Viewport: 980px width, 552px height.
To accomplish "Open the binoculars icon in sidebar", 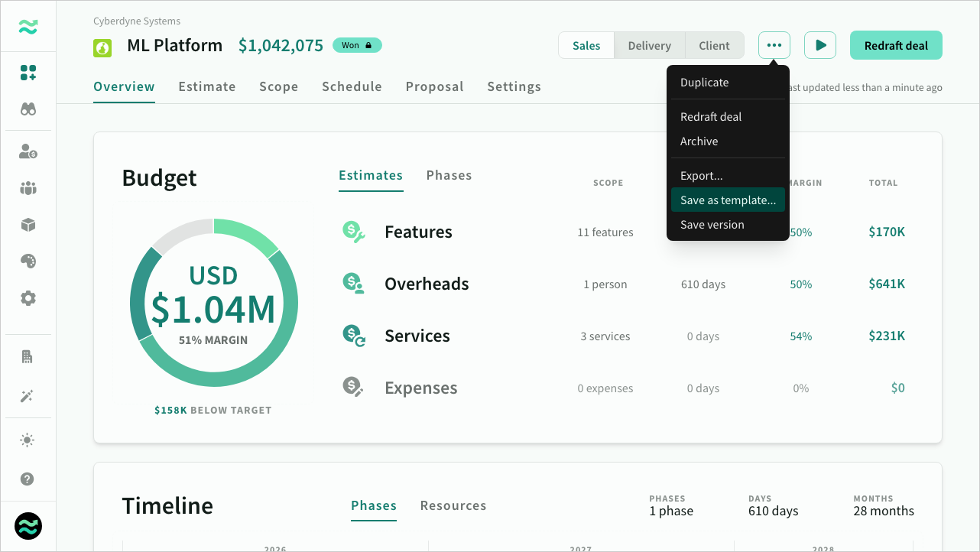I will 28,109.
